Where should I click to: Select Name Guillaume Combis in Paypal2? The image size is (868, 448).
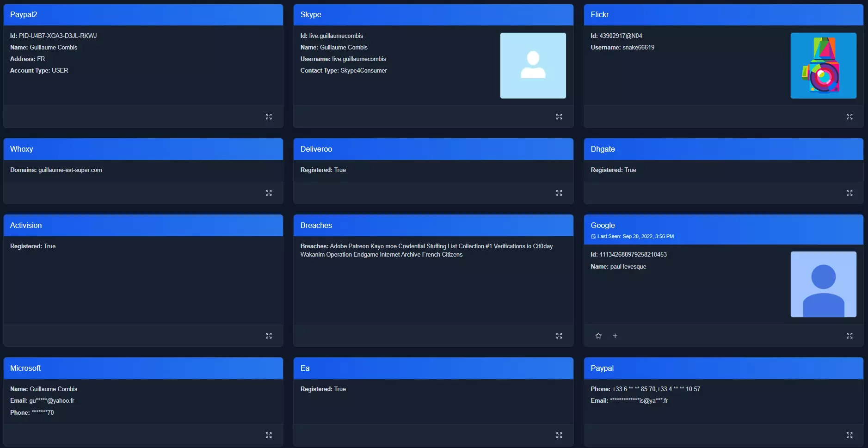43,47
